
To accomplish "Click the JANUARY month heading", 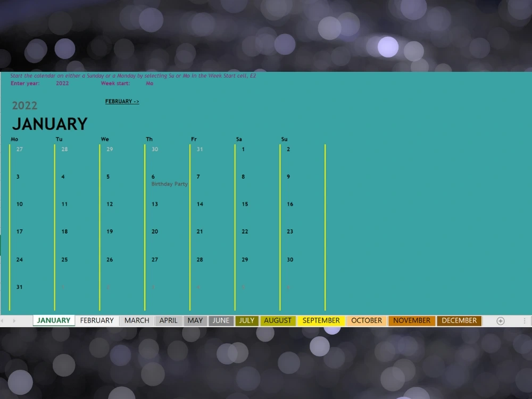I will tap(50, 124).
